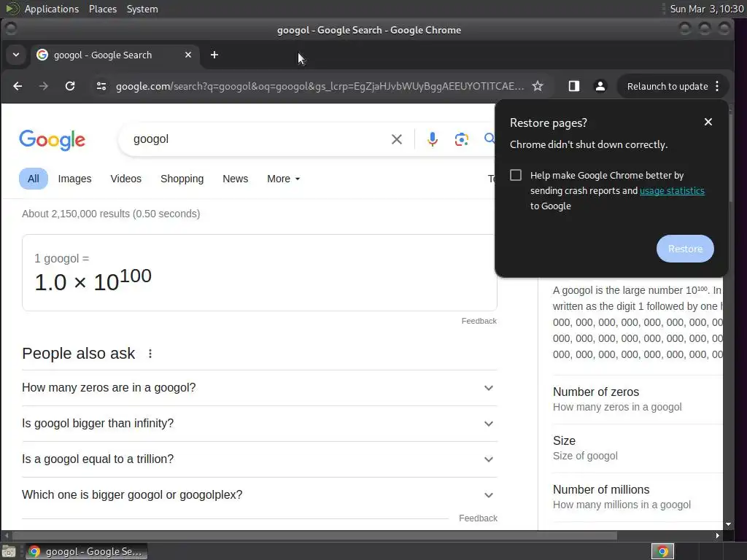The image size is (747, 560).
Task: Click the blue search magnifier icon
Action: point(489,139)
